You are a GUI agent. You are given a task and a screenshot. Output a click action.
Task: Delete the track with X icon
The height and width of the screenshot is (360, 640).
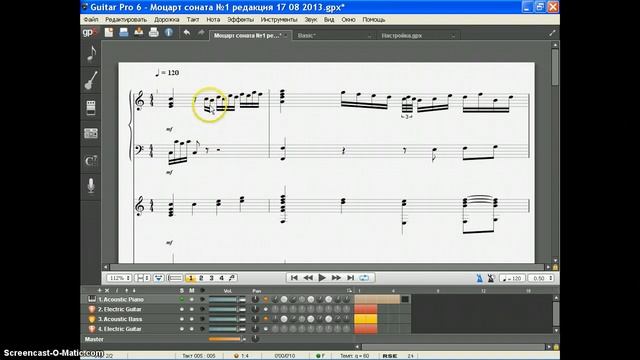click(107, 291)
